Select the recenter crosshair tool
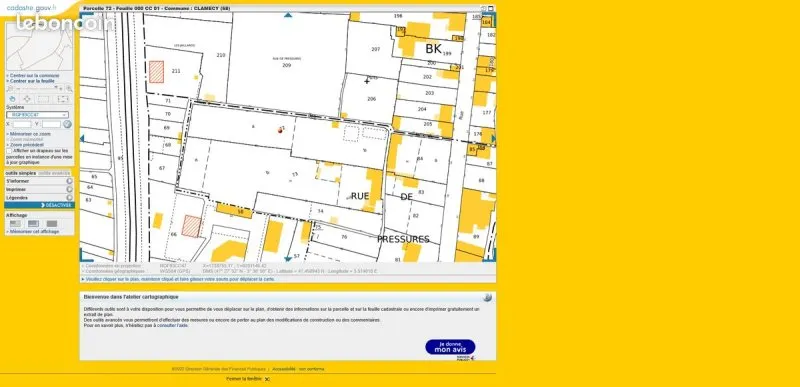 coord(28,98)
